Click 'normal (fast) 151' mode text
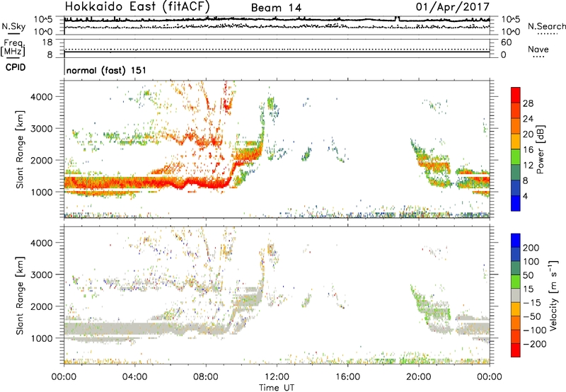 107,70
